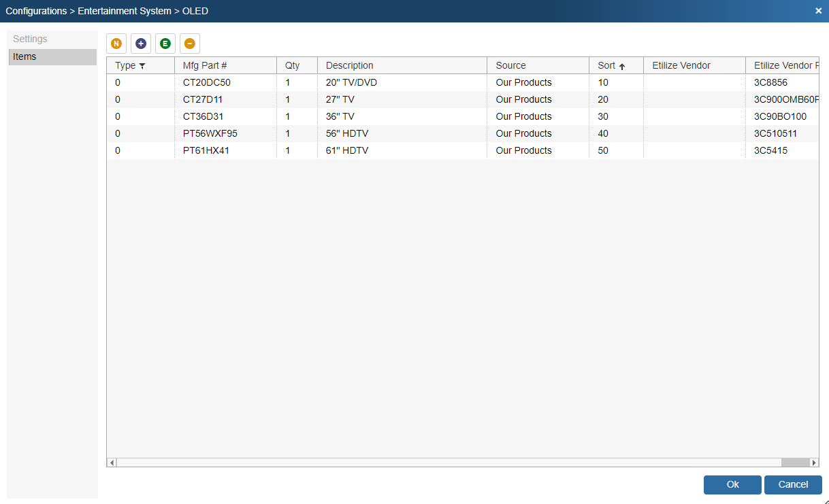829x504 pixels.
Task: Click the orange minus remove icon
Action: tap(190, 44)
